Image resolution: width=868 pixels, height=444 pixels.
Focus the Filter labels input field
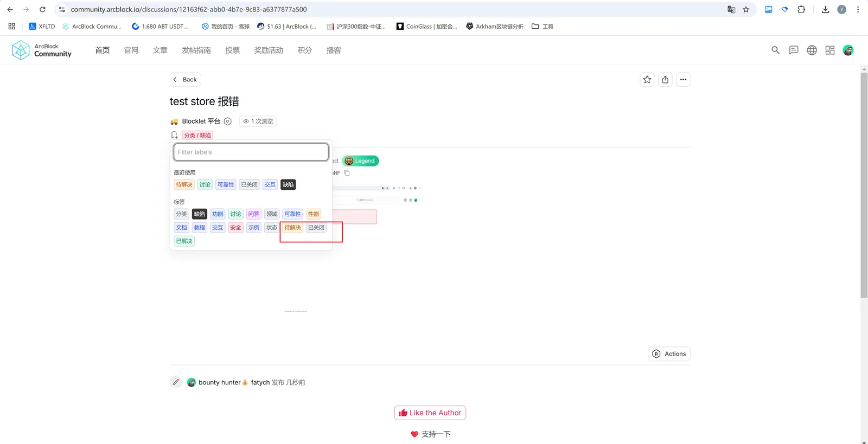coord(251,152)
